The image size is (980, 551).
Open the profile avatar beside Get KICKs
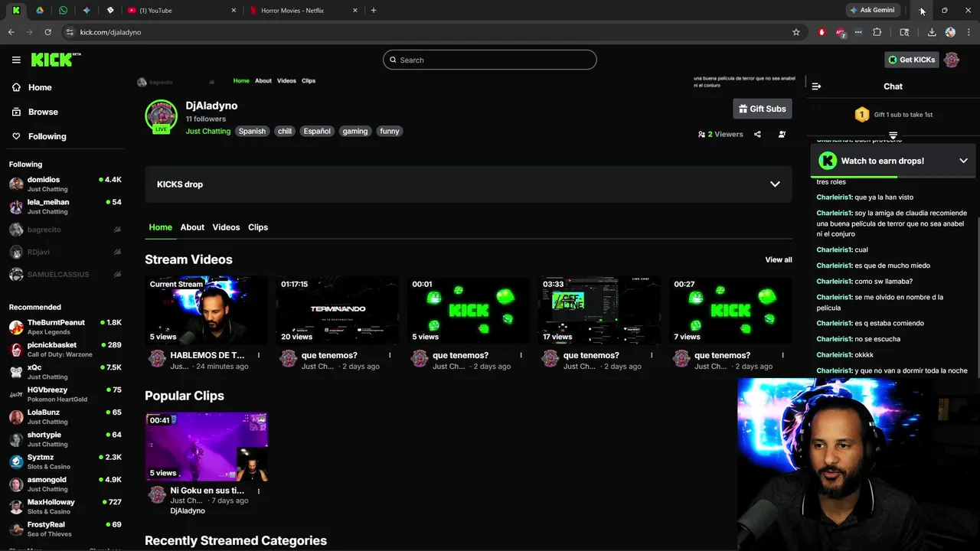tap(952, 60)
